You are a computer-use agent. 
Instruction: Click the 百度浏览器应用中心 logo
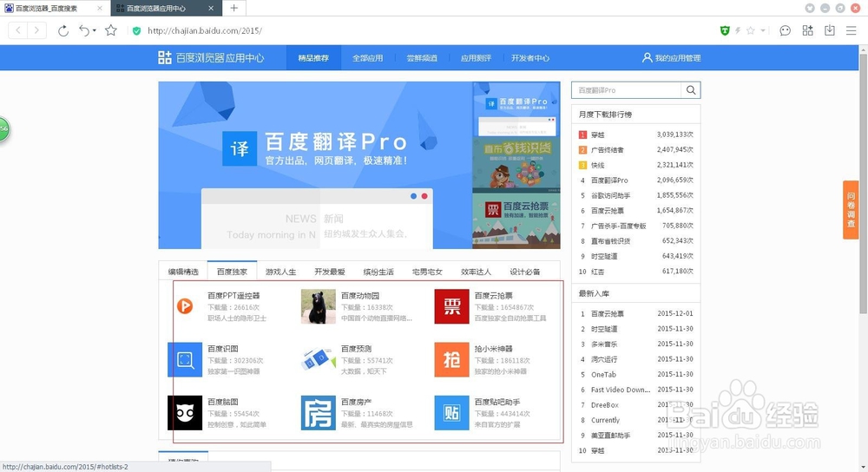click(x=211, y=57)
